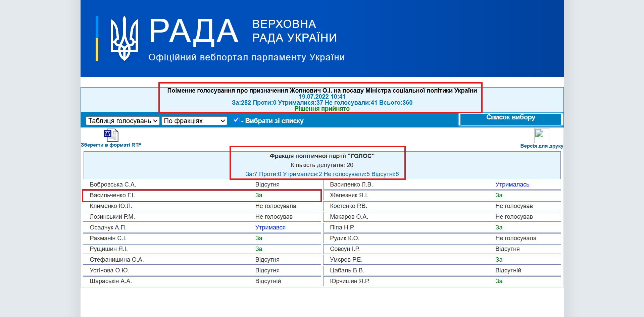Toggle 'Вибрати зі списку' checkbox
The height and width of the screenshot is (317, 644).
(236, 120)
